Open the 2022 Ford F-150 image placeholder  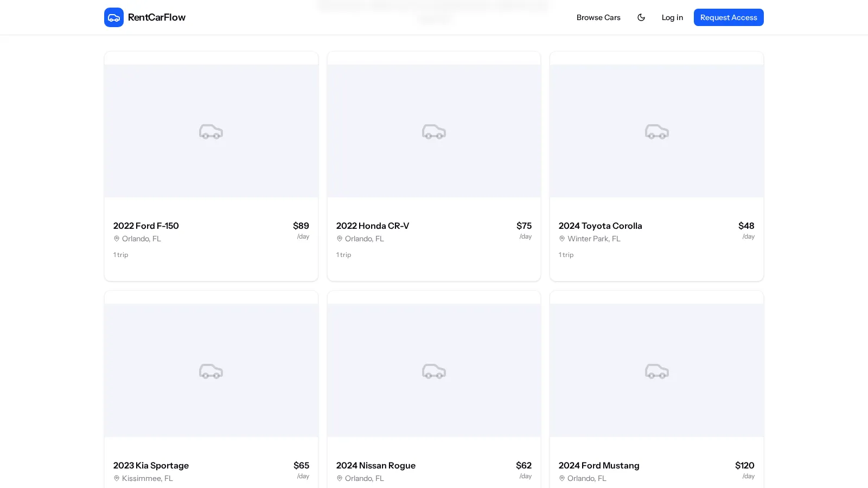tap(211, 131)
